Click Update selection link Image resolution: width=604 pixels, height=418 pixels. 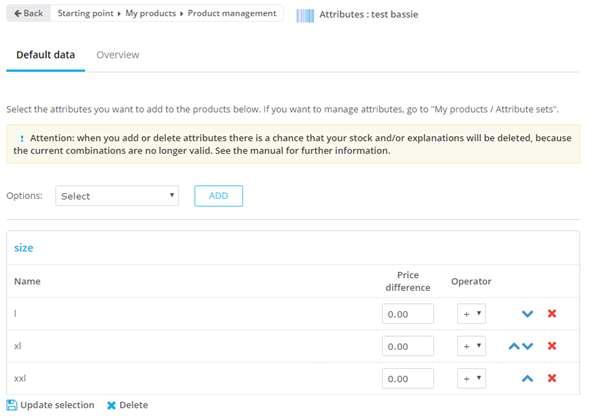(x=50, y=405)
